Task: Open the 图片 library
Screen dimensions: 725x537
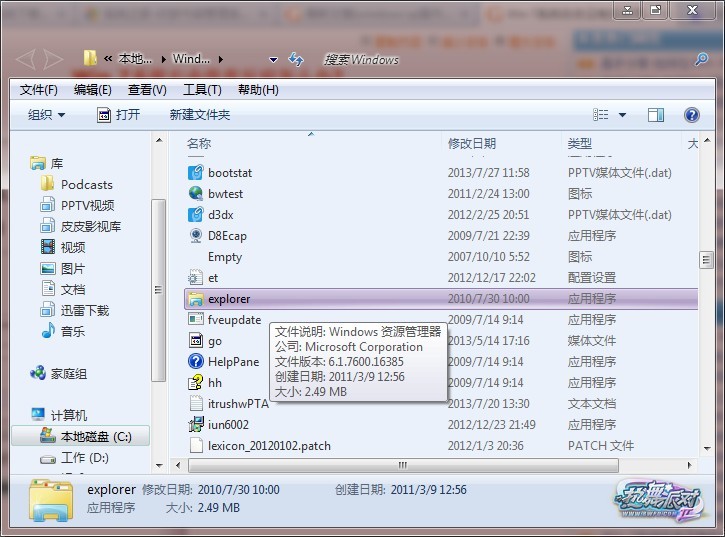Action: 63,268
